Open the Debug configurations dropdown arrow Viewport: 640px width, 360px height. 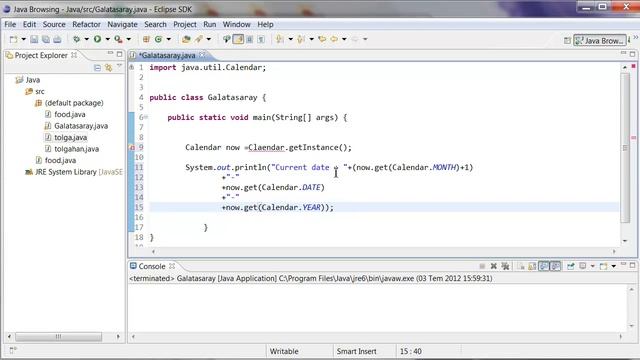87,39
